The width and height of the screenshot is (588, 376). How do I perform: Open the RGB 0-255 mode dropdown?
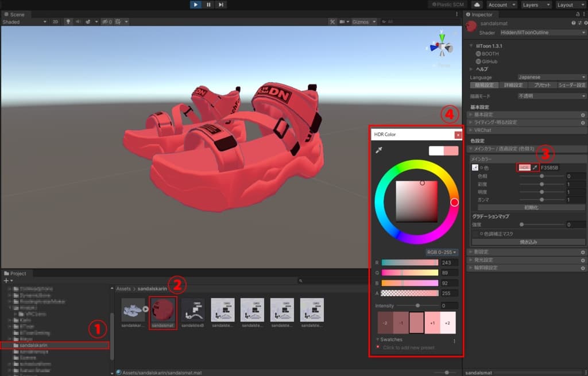[x=442, y=252]
